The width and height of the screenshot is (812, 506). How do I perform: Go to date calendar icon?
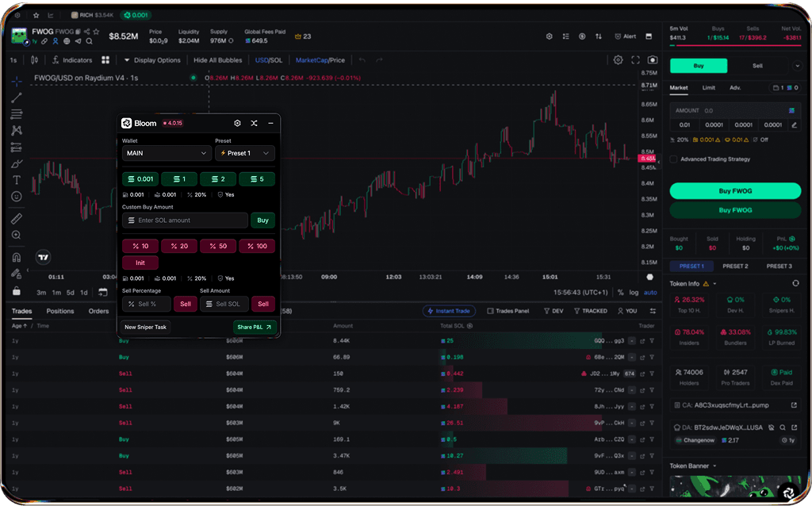[103, 292]
